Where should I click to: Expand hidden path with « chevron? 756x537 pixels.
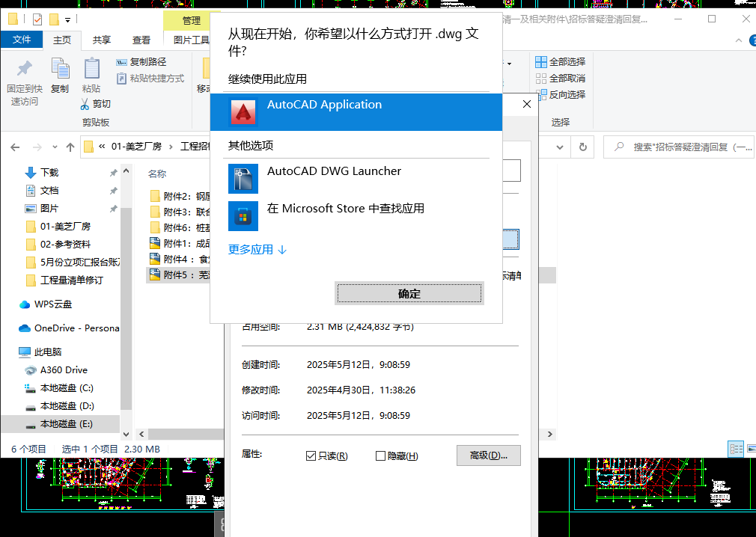coord(102,147)
